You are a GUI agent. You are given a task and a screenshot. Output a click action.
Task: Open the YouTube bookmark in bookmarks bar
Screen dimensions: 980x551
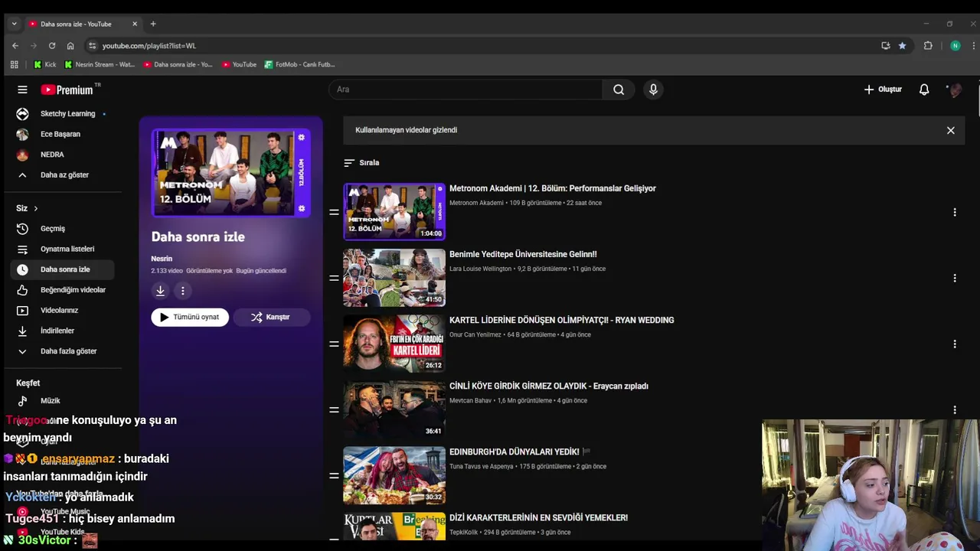tap(240, 65)
